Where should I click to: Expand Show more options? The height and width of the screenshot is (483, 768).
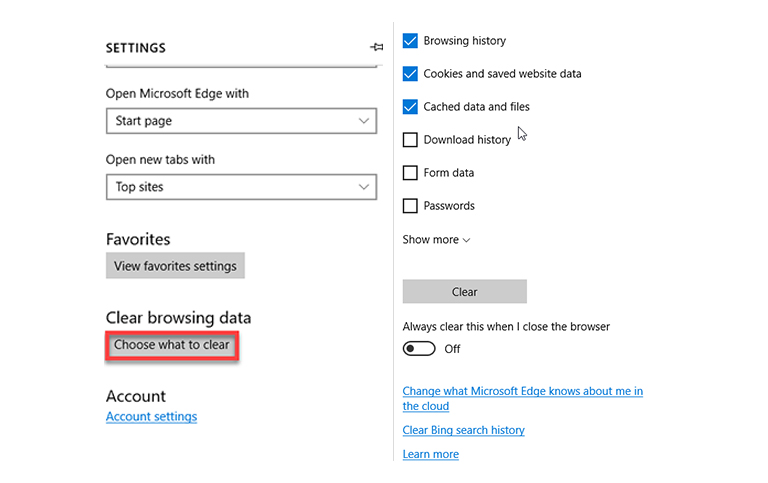(436, 240)
